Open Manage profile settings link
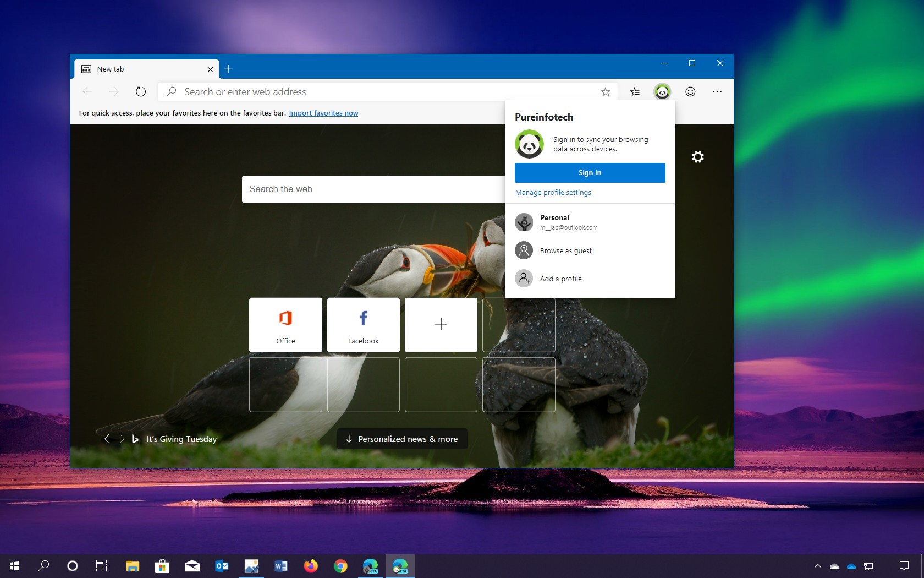 [553, 193]
